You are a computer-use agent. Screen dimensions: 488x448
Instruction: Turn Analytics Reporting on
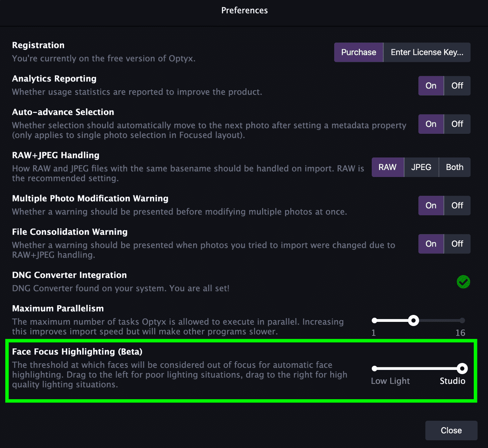[x=431, y=86]
